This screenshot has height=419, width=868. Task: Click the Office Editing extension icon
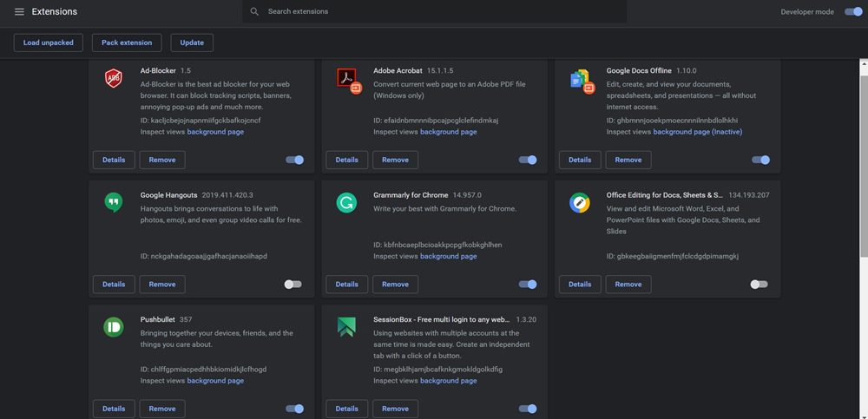tap(580, 203)
